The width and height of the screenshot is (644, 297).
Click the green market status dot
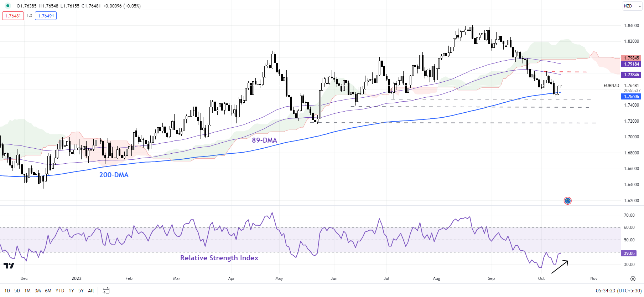[8, 6]
